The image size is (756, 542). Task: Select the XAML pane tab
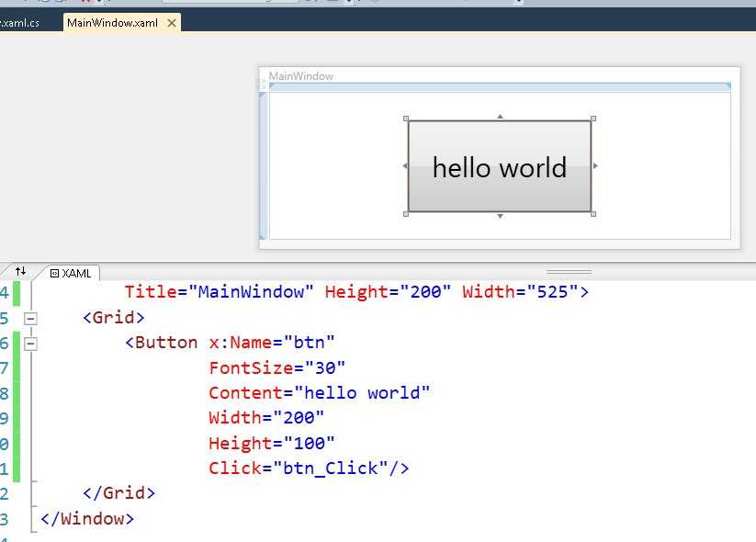(x=71, y=274)
